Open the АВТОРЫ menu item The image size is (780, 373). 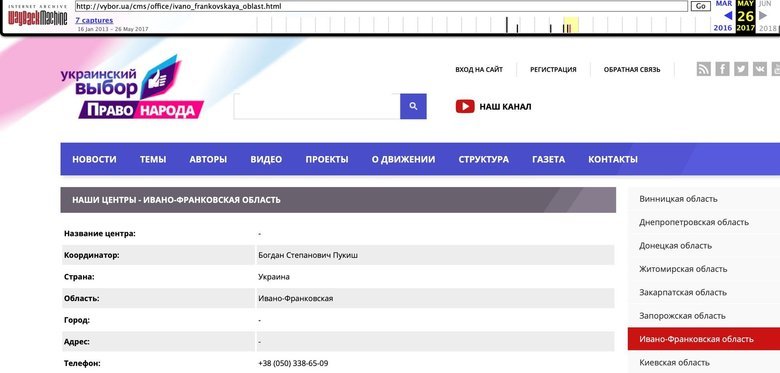coord(208,159)
